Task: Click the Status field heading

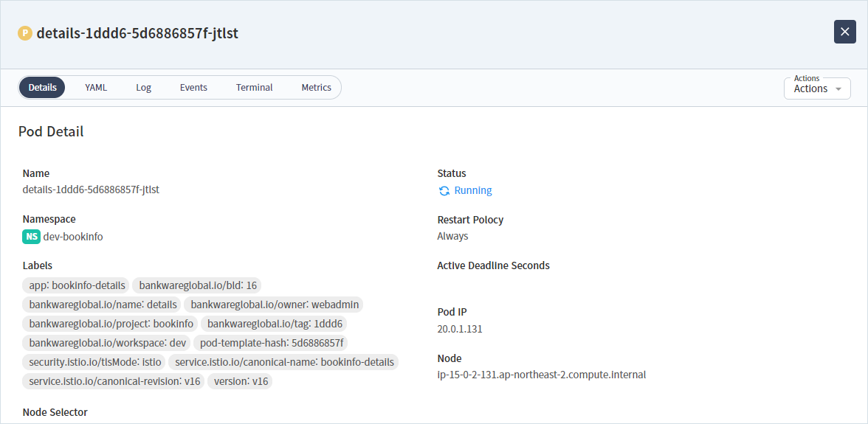Action: 452,173
